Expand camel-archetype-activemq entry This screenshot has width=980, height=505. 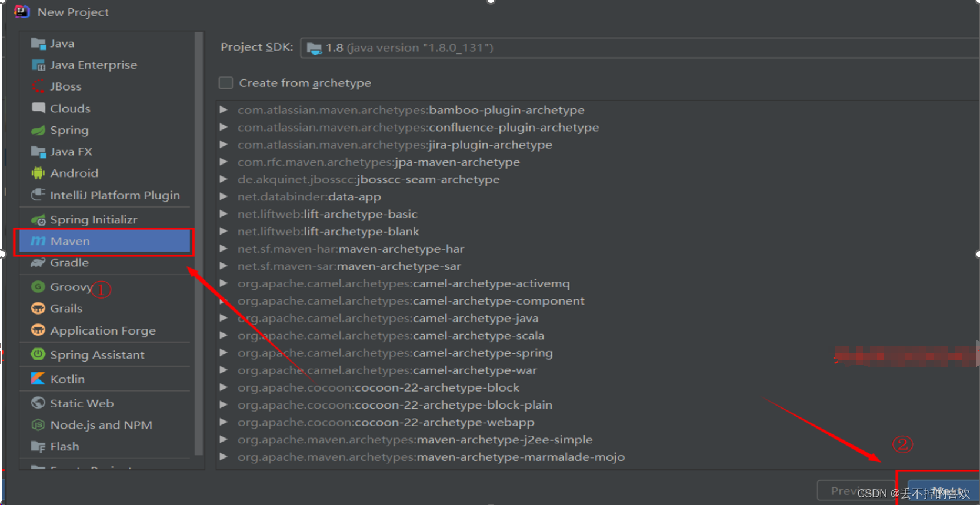point(224,283)
